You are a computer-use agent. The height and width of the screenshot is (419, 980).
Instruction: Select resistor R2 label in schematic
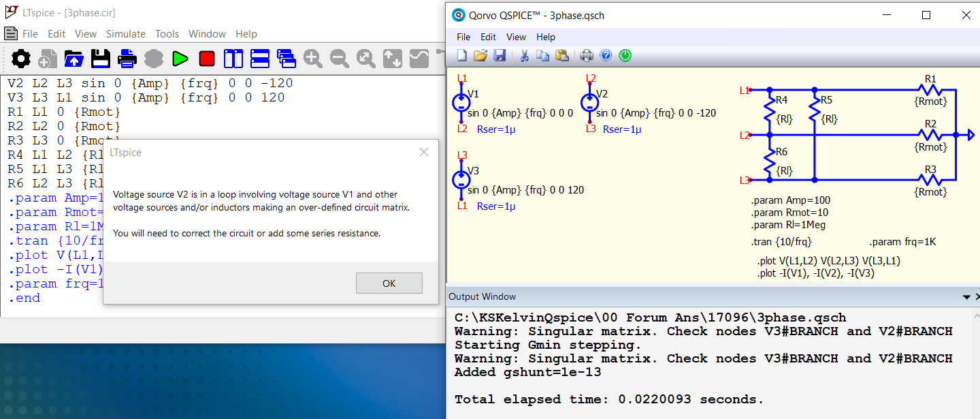coord(930,123)
